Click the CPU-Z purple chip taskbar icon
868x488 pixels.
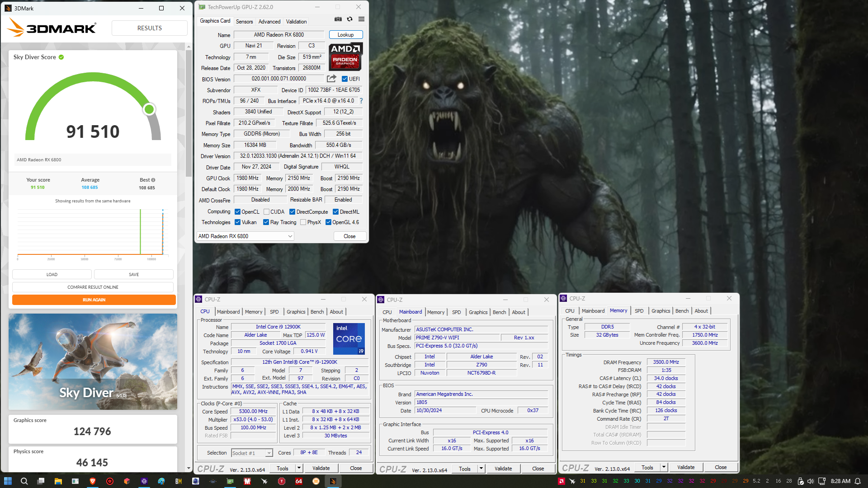click(x=144, y=481)
